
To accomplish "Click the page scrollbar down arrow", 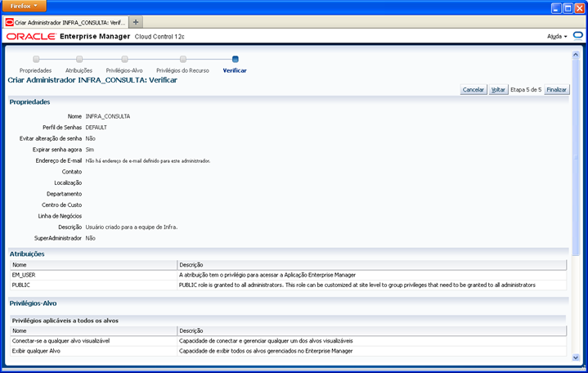I will [576, 357].
